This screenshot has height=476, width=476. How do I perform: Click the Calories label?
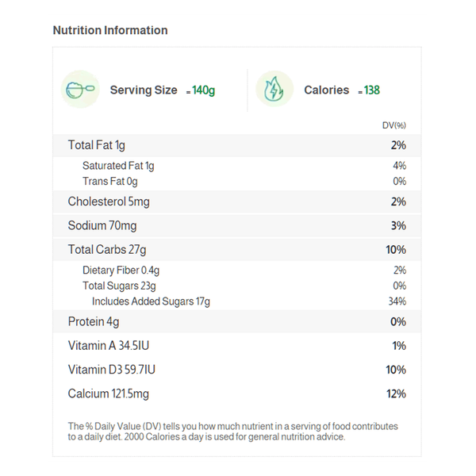click(326, 90)
